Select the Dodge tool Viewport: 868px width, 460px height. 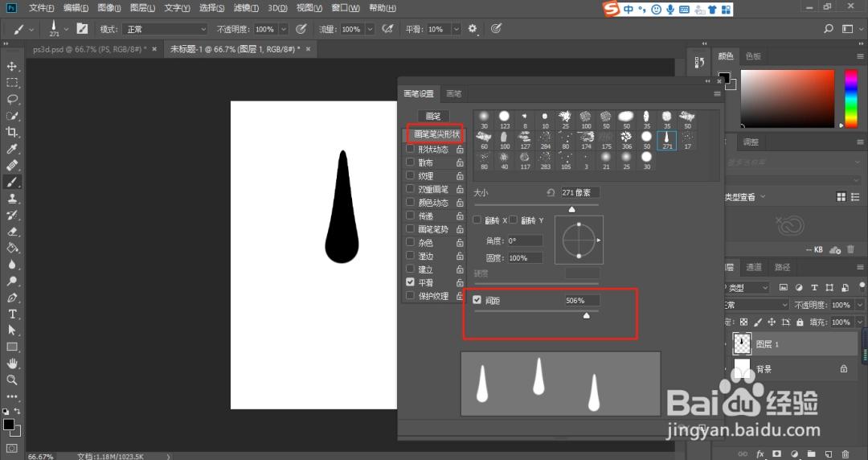tap(11, 281)
